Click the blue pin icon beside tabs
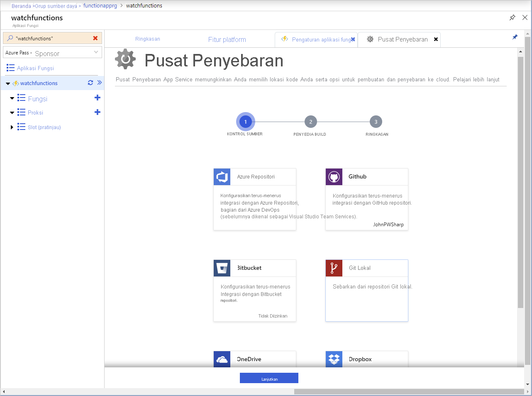This screenshot has height=396, width=532. [515, 37]
